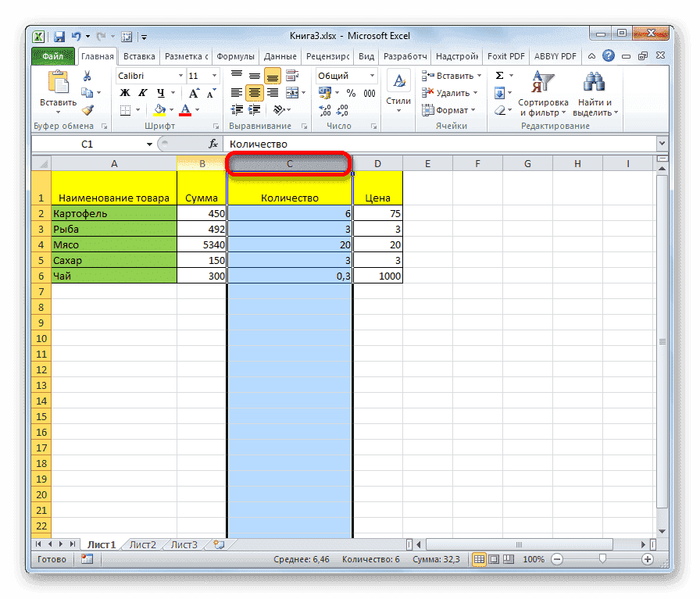The height and width of the screenshot is (599, 700).
Task: Click the Percent style icon
Action: pos(351,93)
